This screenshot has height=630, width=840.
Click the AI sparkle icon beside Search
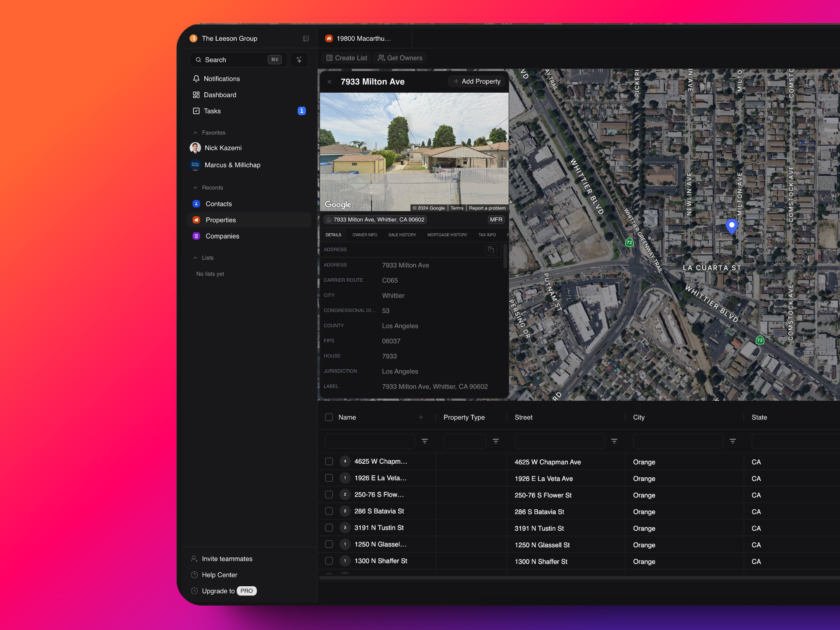tap(299, 59)
